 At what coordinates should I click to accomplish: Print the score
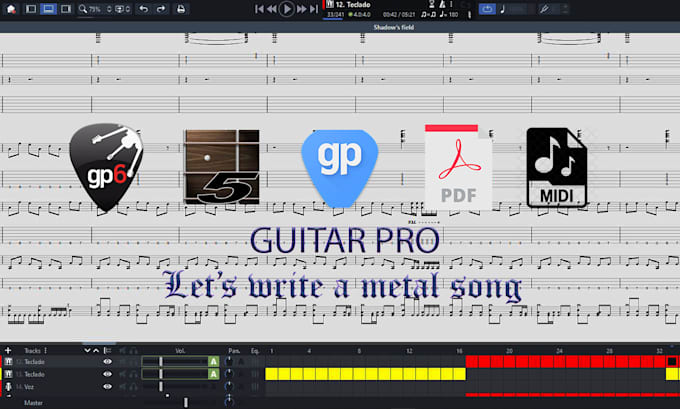[x=181, y=9]
